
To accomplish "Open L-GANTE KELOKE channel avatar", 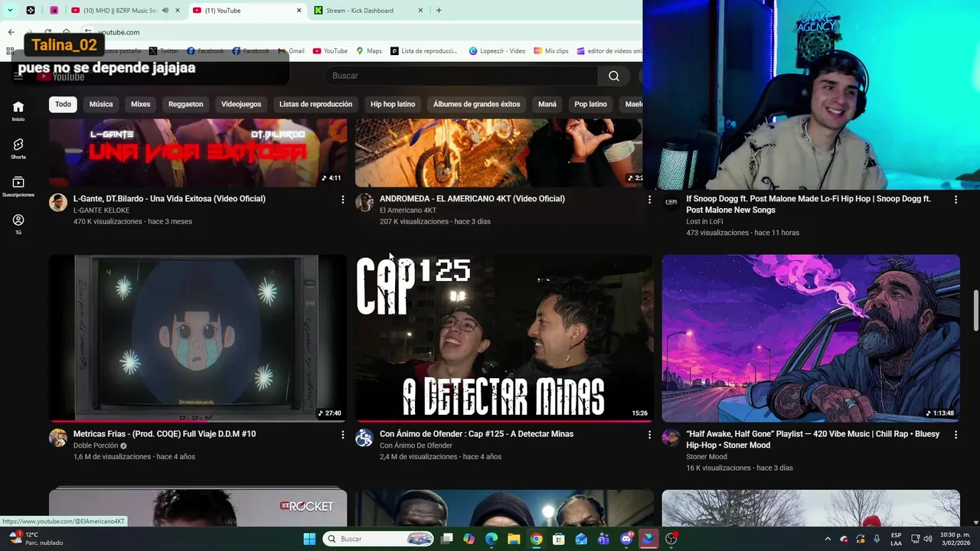I will click(x=58, y=202).
